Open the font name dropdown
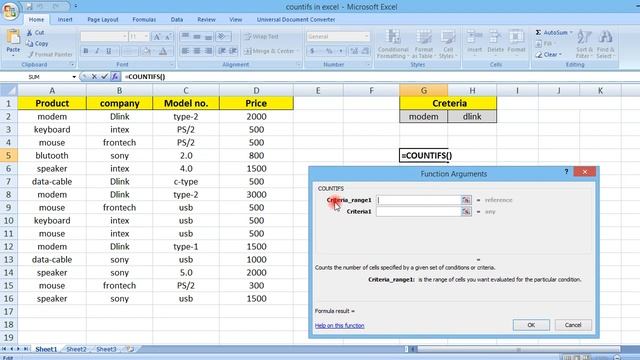 click(x=125, y=36)
